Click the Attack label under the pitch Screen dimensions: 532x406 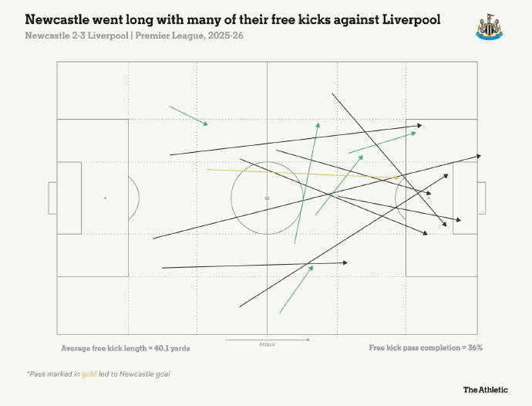[267, 344]
